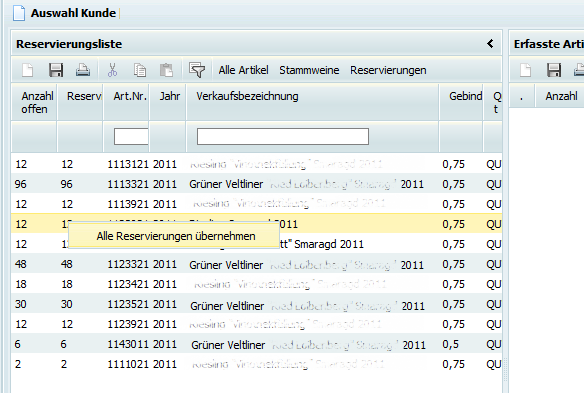Viewport: 584px width, 393px height.
Task: Click the Verkaufsbezeichnung filter input field
Action: 283,136
